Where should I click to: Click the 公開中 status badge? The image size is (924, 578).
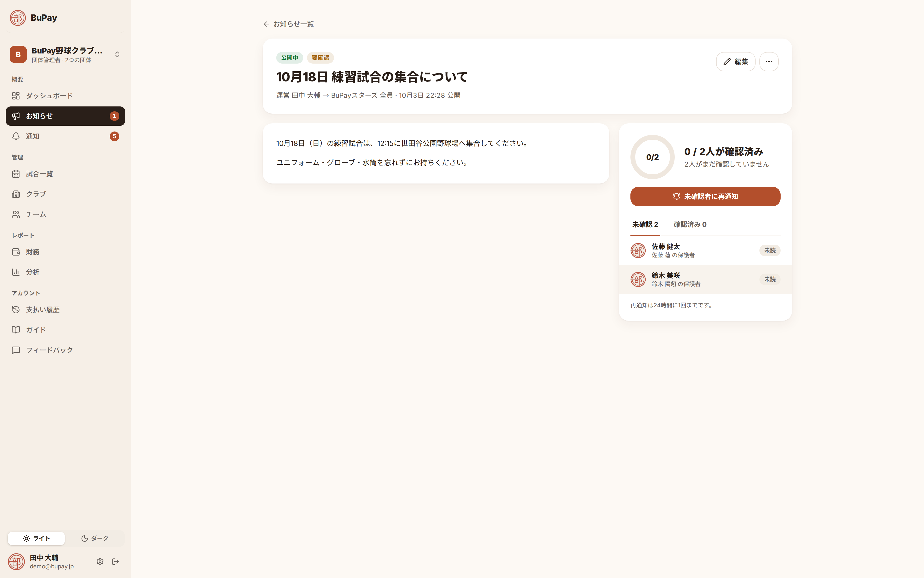click(x=289, y=58)
